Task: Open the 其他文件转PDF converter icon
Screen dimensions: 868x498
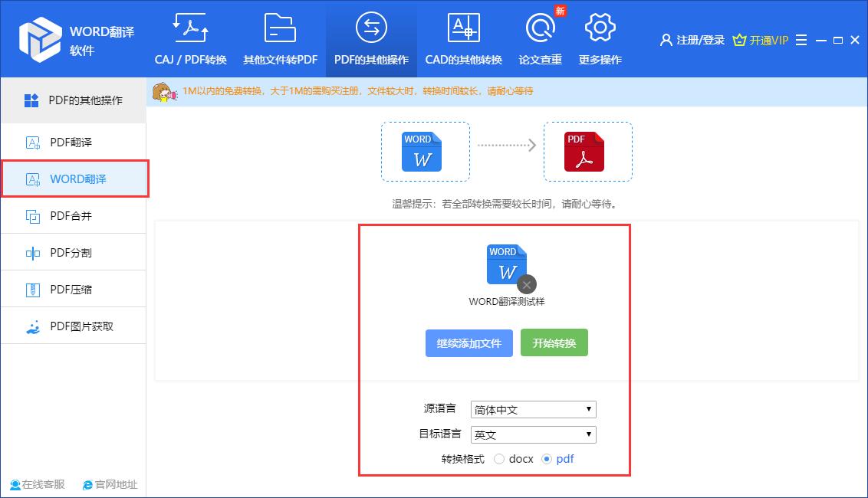Action: coord(279,28)
